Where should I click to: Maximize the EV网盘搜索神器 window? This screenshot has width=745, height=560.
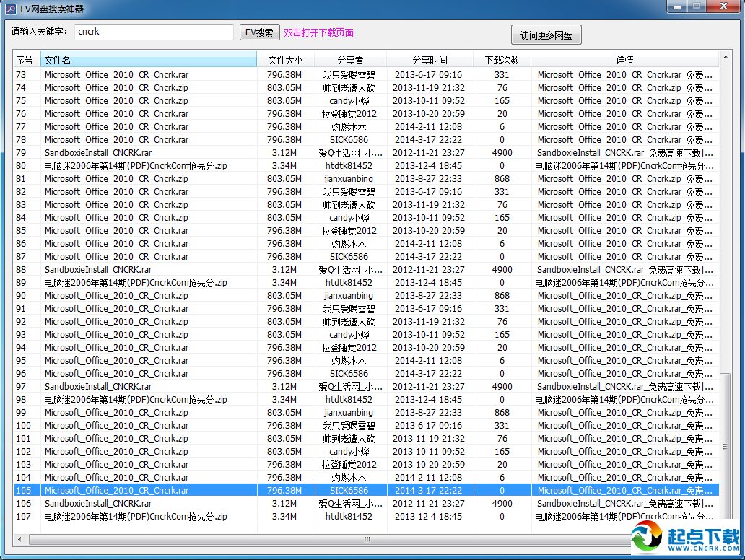[x=696, y=6]
